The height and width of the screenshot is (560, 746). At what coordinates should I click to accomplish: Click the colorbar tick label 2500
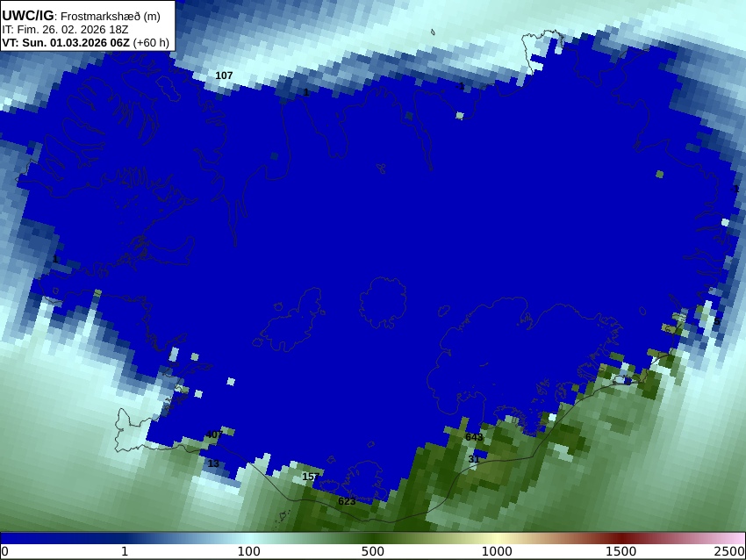pyautogui.click(x=728, y=551)
